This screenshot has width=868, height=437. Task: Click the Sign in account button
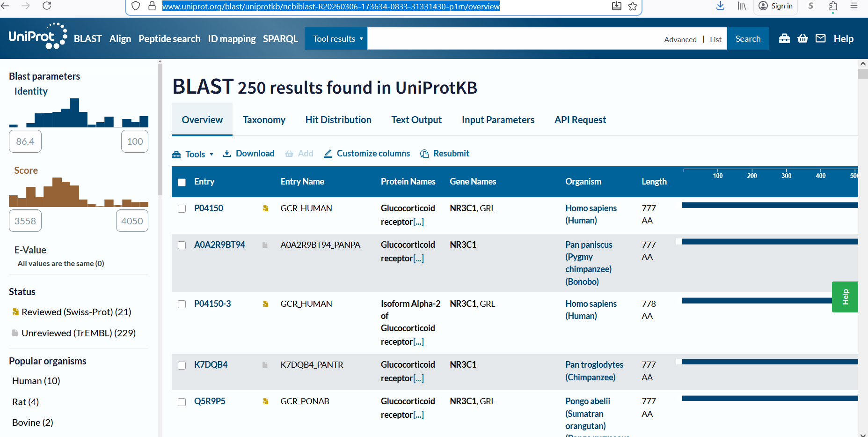point(776,6)
